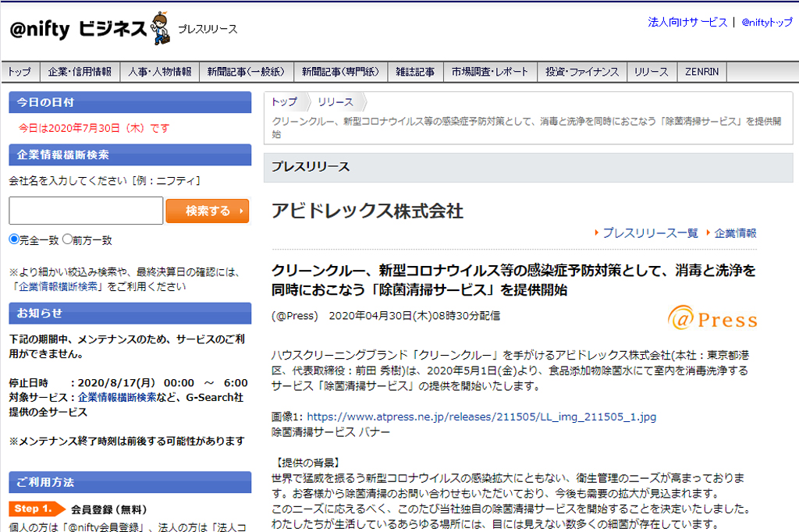Viewport: 799px width, 532px height.
Task: Click the 停止日時 2020/8/17 maintenance line
Action: tap(129, 383)
